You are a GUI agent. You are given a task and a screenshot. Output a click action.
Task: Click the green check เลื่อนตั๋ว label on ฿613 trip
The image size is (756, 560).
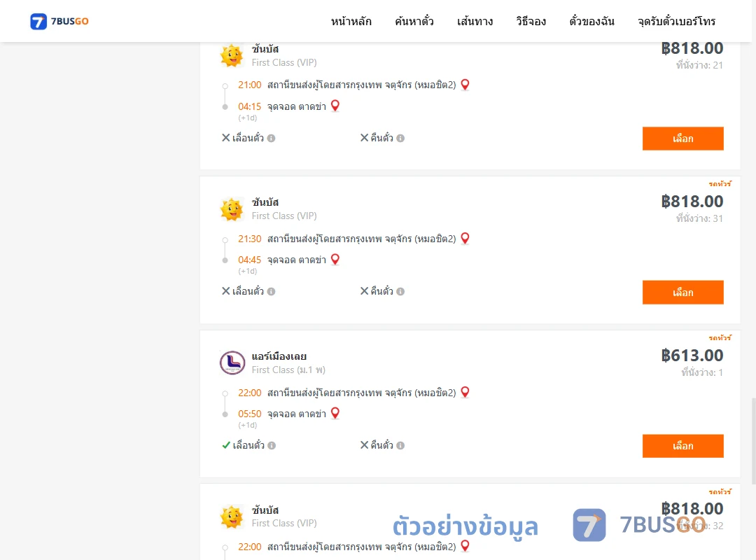click(243, 445)
